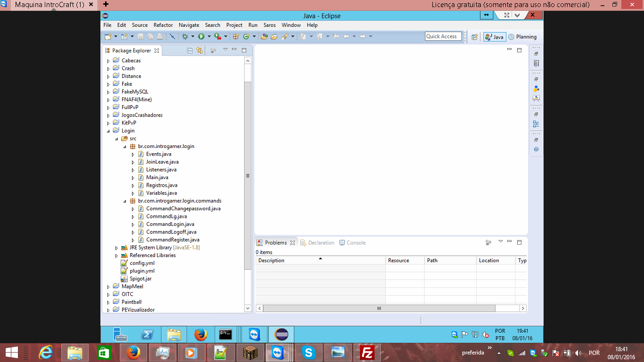
Task: Click the Javadoc @ icon in right trim
Action: coord(536,149)
